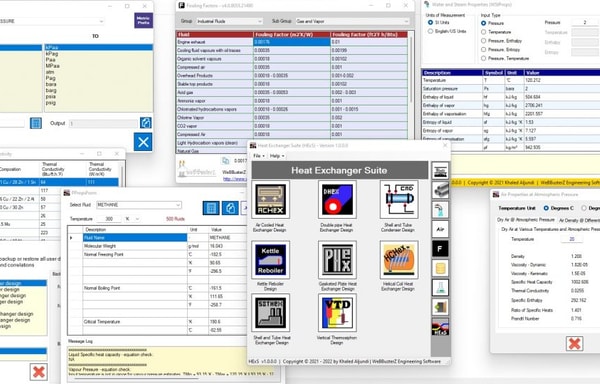Click the top sidebar icon in Heat Exchanger Suite
This screenshot has width=600, height=384.
440,170
